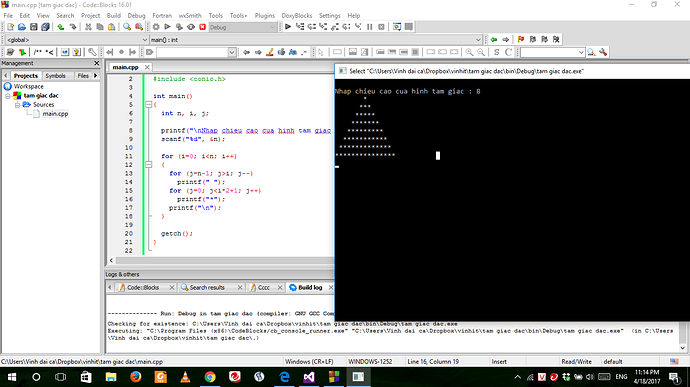Image resolution: width=690 pixels, height=387 pixels.
Task: Click the Build gear icon
Action: pyautogui.click(x=156, y=27)
